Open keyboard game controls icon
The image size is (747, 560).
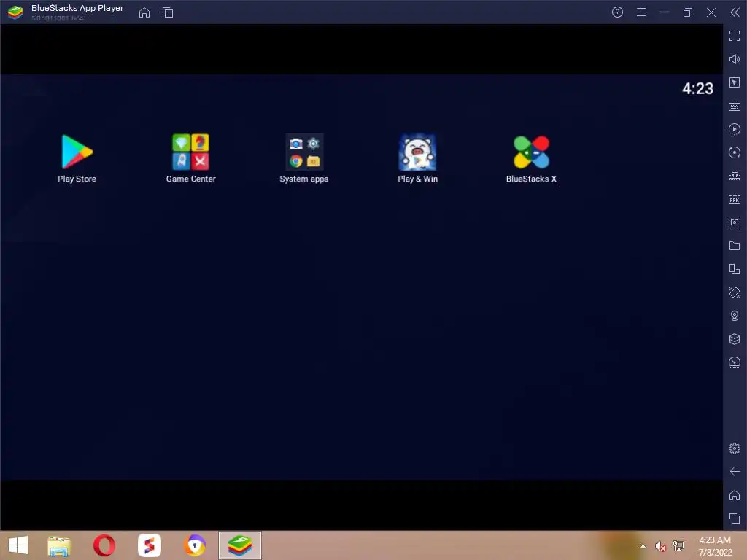pos(735,106)
